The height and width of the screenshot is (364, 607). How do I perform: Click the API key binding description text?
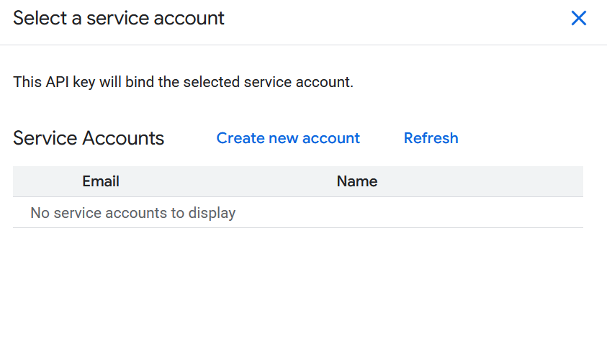(x=183, y=82)
